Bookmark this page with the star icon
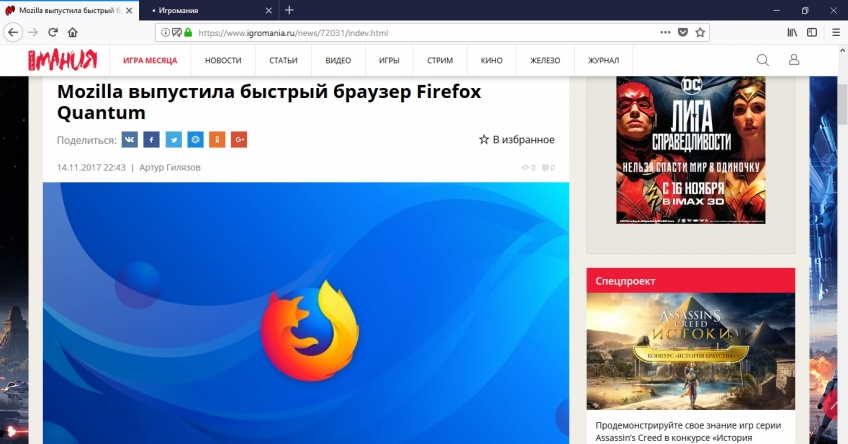The image size is (848, 444). tap(700, 32)
